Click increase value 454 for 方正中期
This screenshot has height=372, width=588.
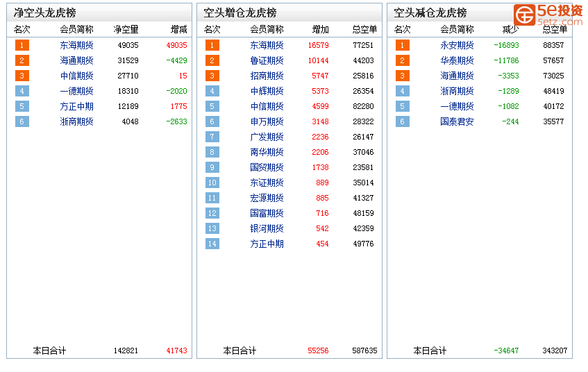[x=323, y=244]
